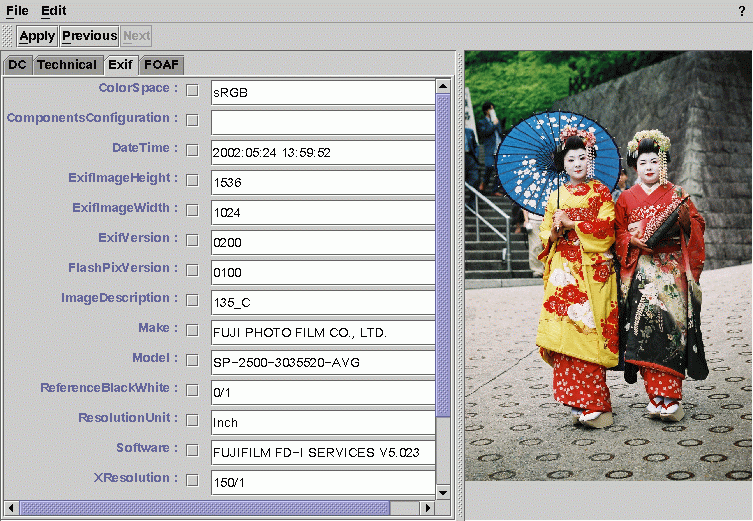Click the help question mark icon

pyautogui.click(x=741, y=10)
